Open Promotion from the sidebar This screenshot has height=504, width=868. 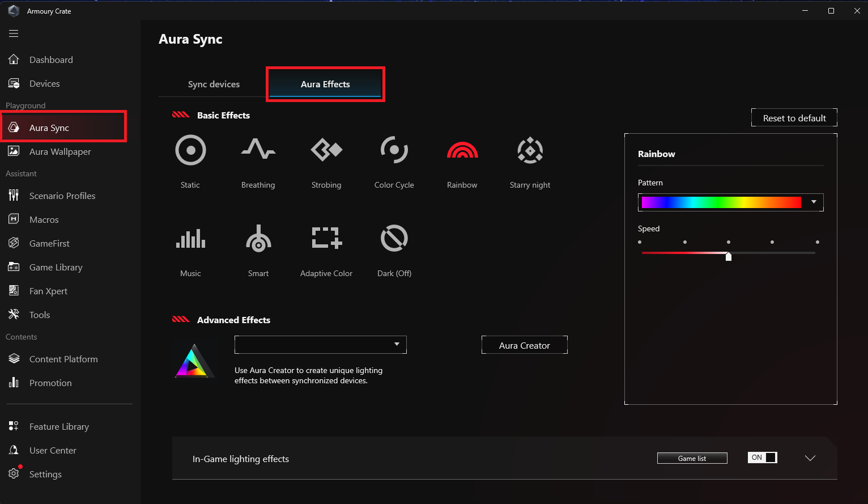pos(50,383)
